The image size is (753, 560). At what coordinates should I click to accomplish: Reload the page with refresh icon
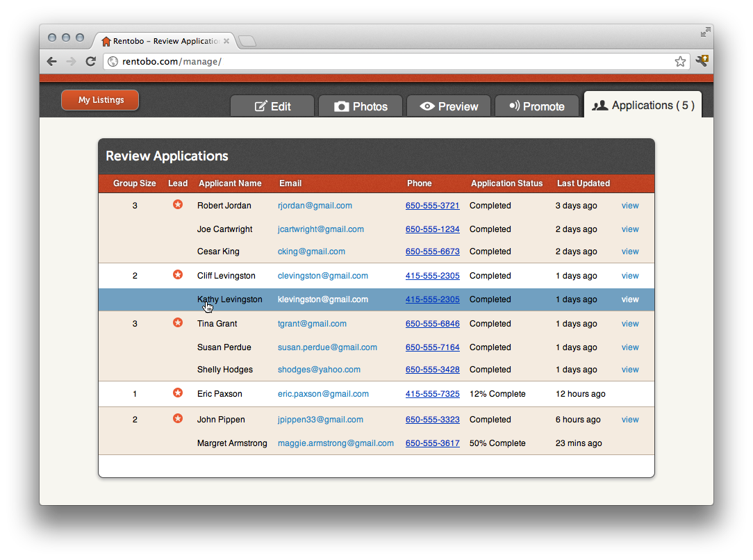pyautogui.click(x=91, y=61)
